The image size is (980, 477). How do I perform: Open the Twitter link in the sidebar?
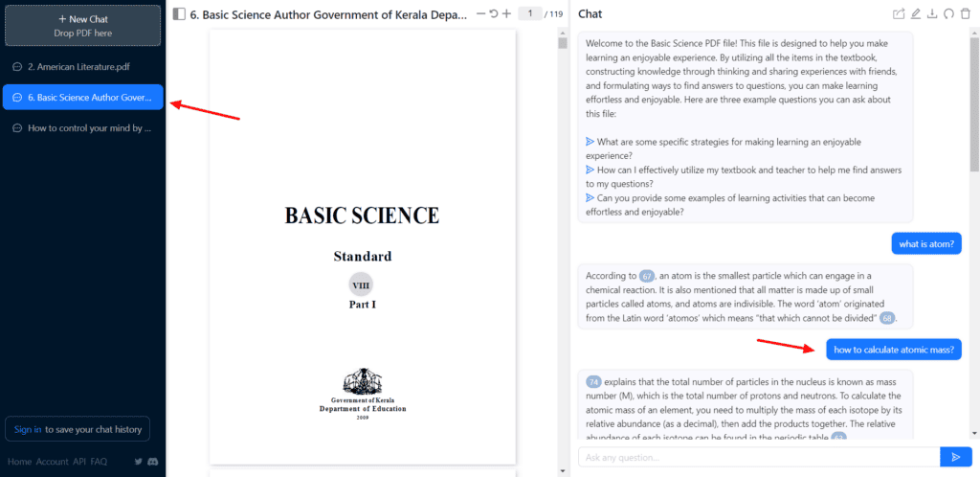(139, 462)
